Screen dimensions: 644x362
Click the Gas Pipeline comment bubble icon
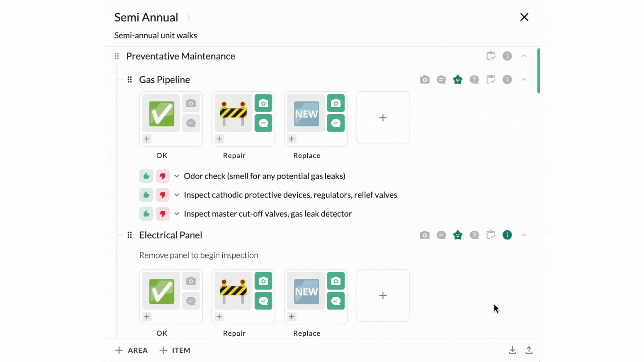441,80
